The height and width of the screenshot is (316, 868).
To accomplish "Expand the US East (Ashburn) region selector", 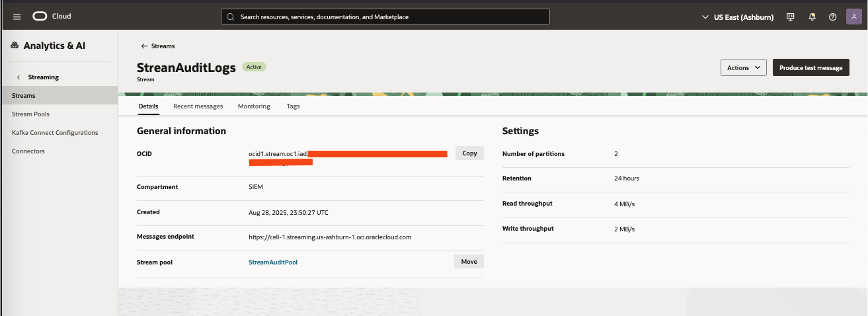I will click(738, 17).
